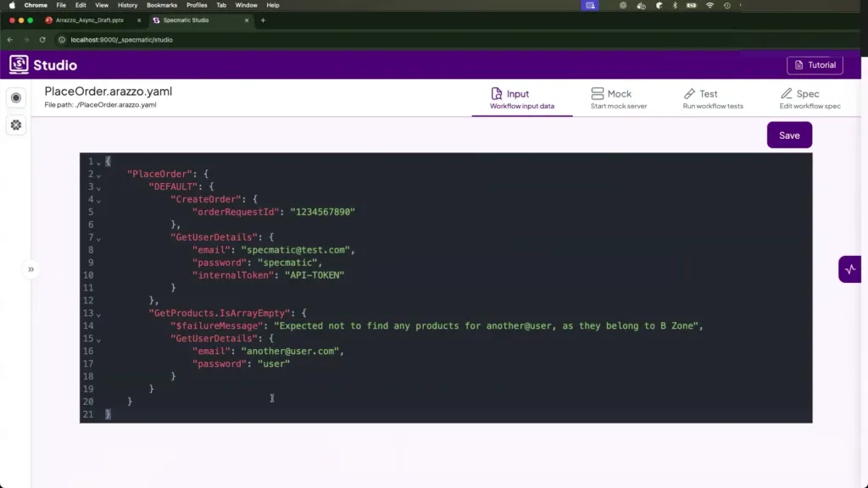Click the Apple menu icon
Viewport: 868px width, 488px height.
12,5
